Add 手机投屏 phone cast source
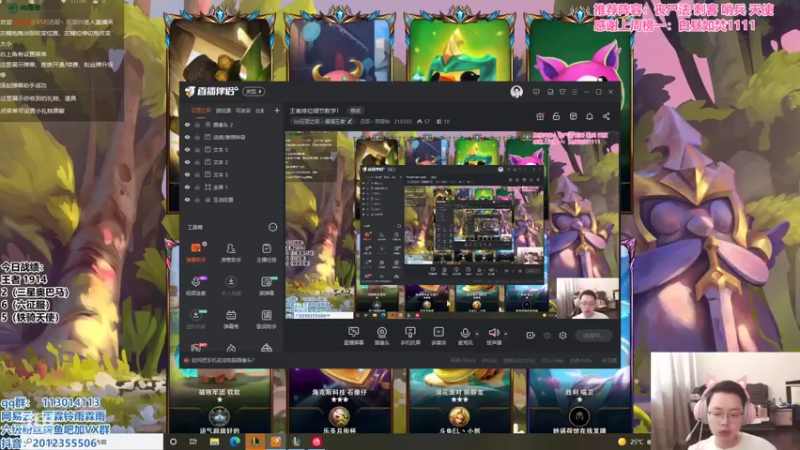The width and height of the screenshot is (800, 450). tap(410, 336)
